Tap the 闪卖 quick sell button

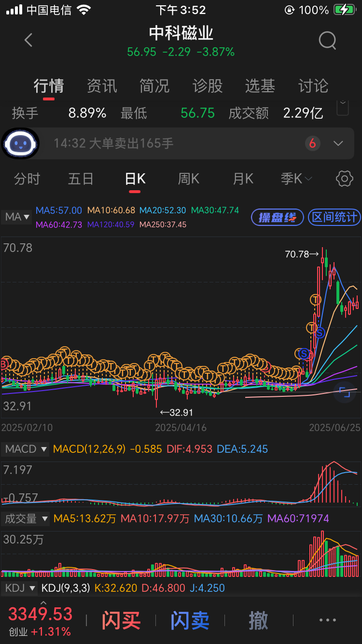tap(190, 620)
